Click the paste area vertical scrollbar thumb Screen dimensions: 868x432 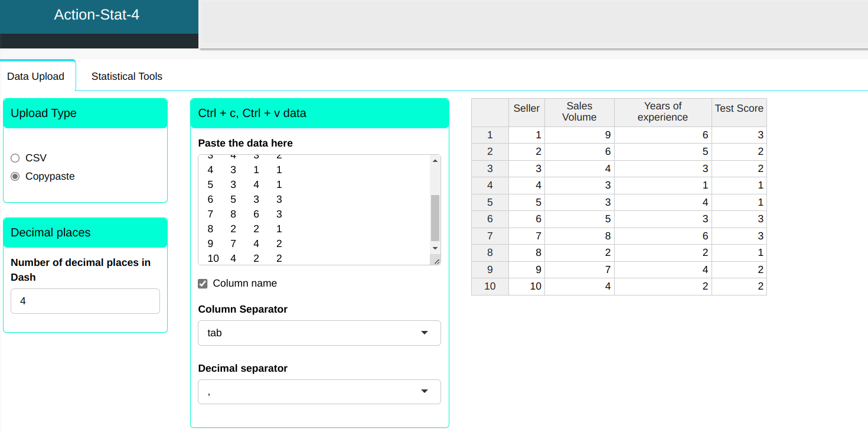click(435, 217)
